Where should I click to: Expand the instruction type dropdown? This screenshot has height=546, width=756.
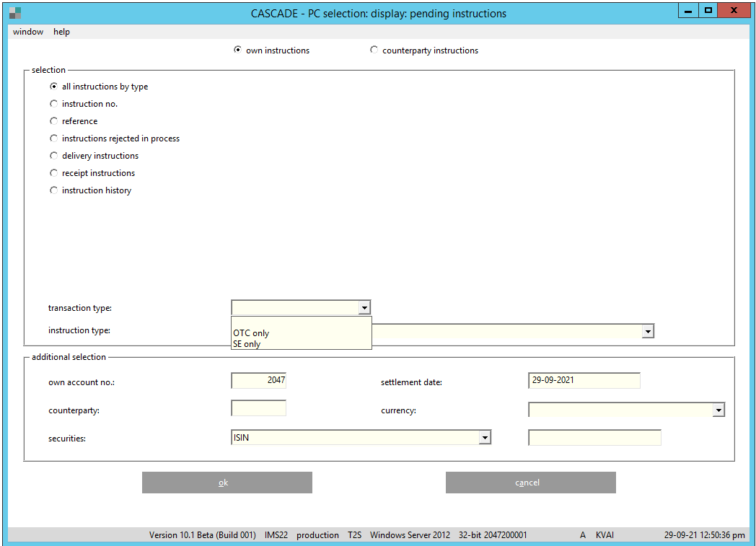648,331
